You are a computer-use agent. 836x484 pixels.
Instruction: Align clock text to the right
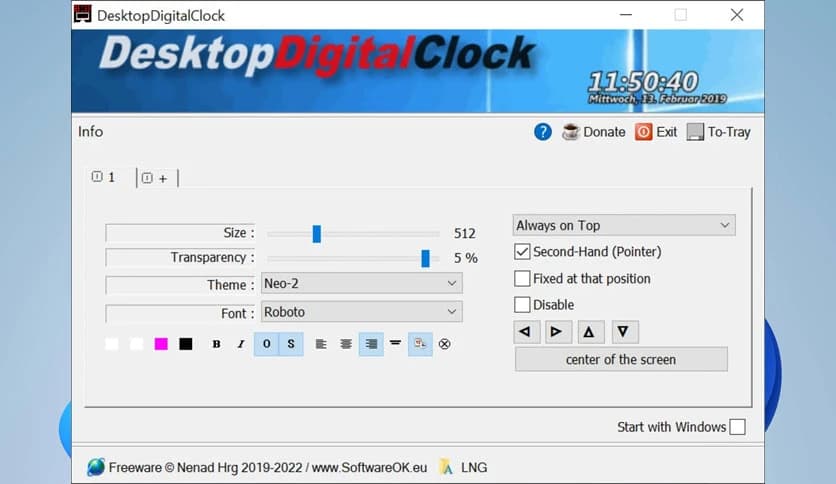coord(371,344)
